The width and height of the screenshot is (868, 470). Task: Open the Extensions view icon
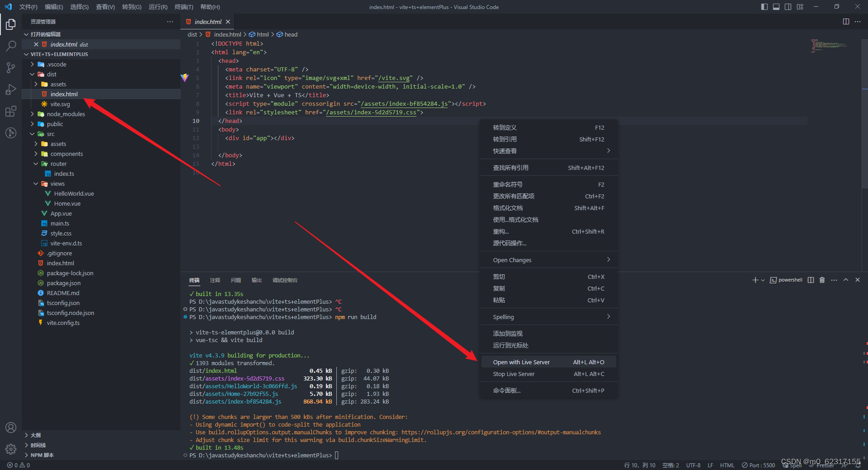point(11,111)
